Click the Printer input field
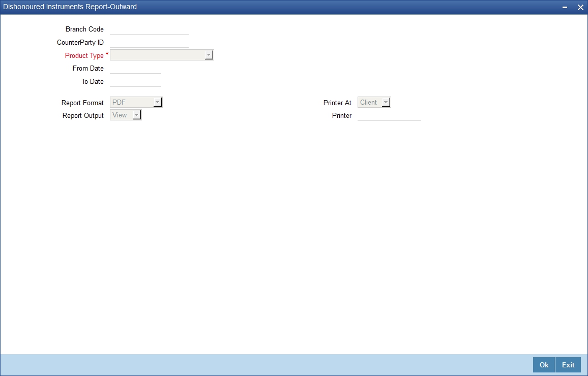588x376 pixels. tap(389, 115)
